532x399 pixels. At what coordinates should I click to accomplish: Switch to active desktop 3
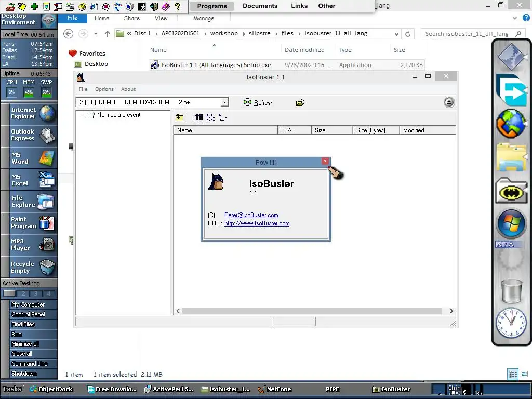pos(36,294)
